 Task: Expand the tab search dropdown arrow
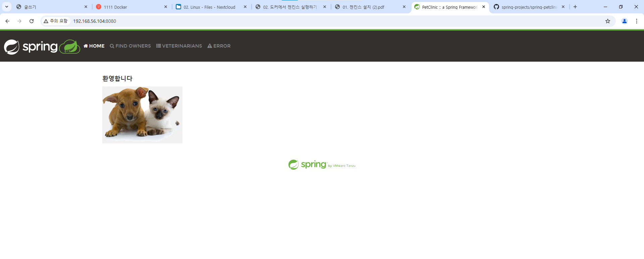point(6,7)
